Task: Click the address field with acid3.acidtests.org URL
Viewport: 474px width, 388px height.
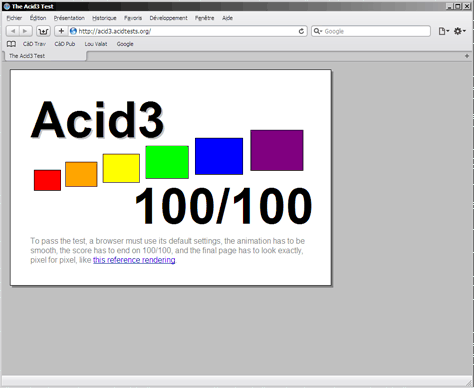Action: click(187, 31)
